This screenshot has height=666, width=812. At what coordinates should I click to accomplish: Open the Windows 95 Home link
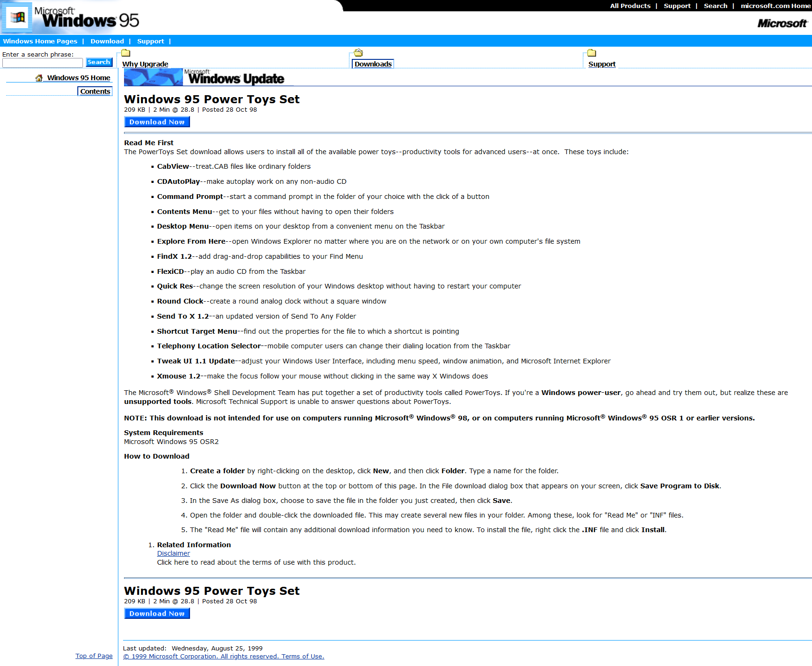point(78,78)
